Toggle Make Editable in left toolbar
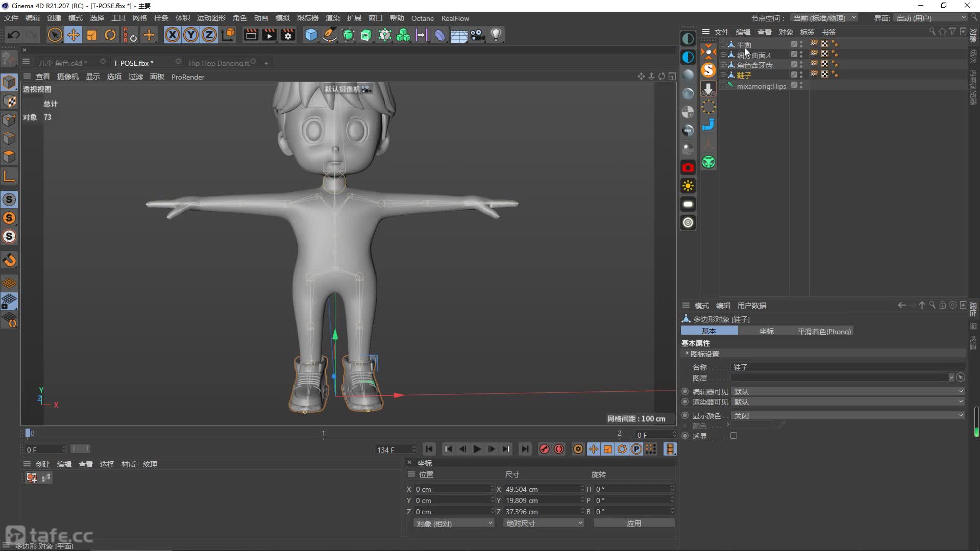Image resolution: width=980 pixels, height=551 pixels. [9, 59]
